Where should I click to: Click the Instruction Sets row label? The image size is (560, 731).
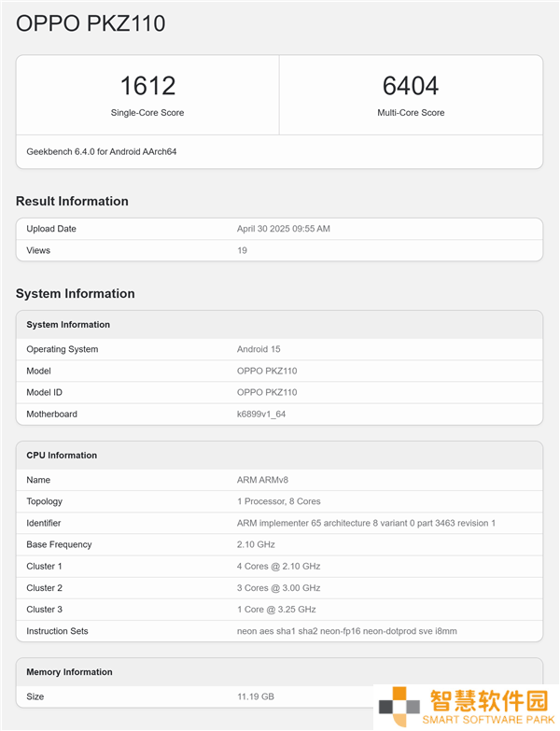pyautogui.click(x=57, y=631)
